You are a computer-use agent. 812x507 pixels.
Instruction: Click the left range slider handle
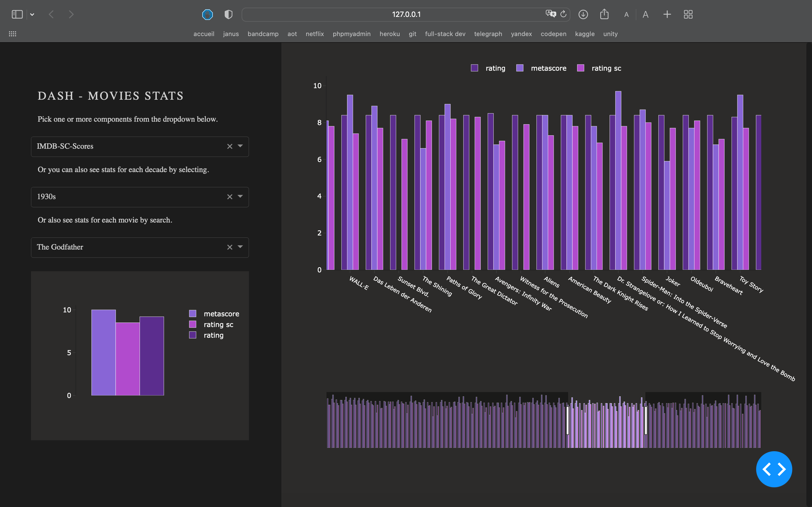click(568, 420)
